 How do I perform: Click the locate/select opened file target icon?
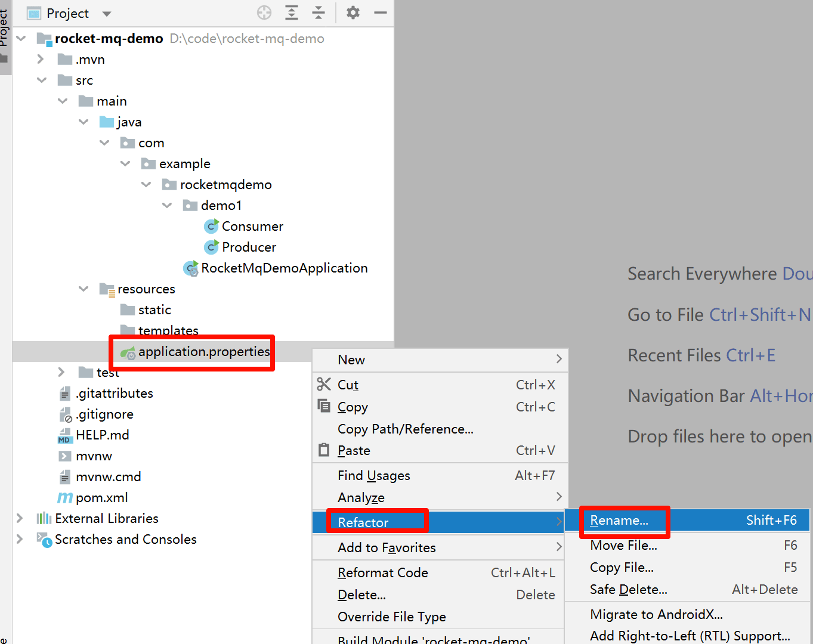pyautogui.click(x=264, y=13)
